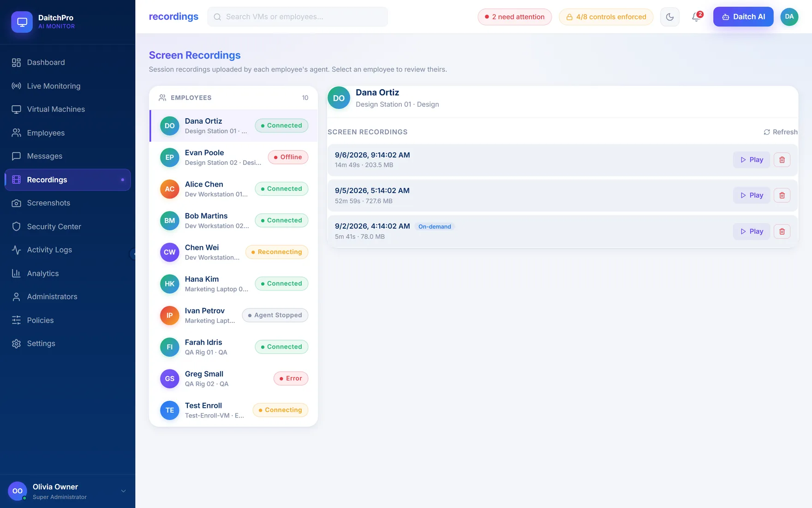Select employee Alice Chen
Viewport: 812px width, 508px height.
(233, 189)
